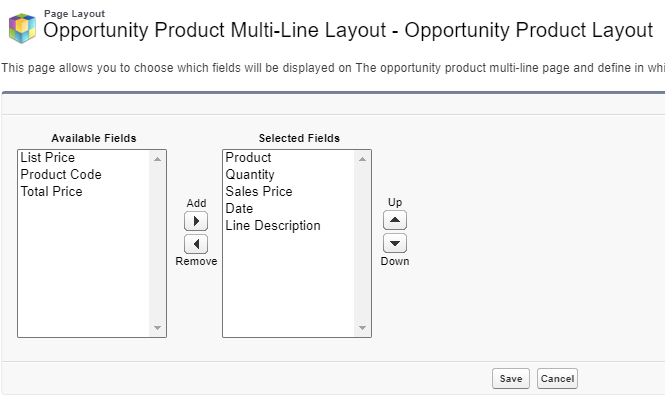The width and height of the screenshot is (665, 401).
Task: Click the Page Layout cube icon
Action: coord(22,28)
